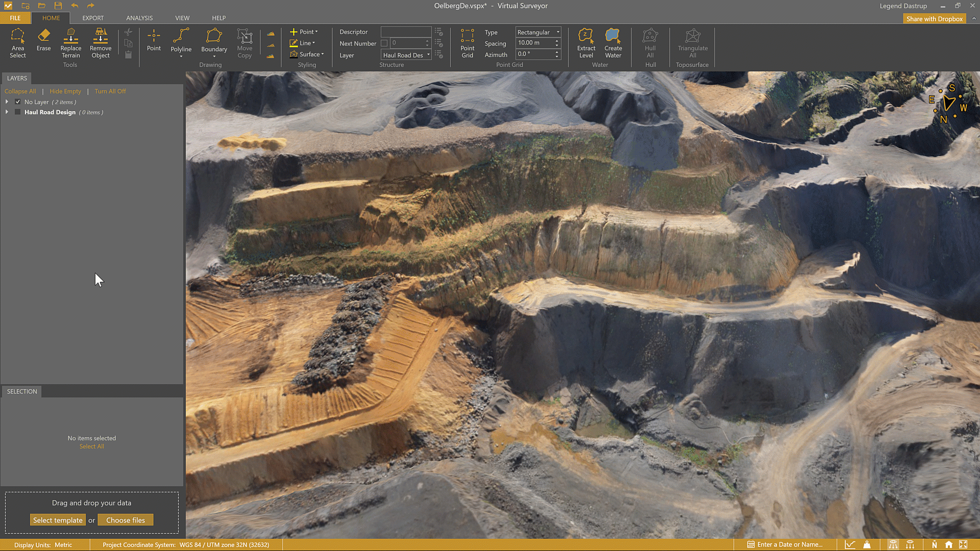Choose the Remove Object tool
Viewport: 980px width, 551px height.
click(101, 43)
